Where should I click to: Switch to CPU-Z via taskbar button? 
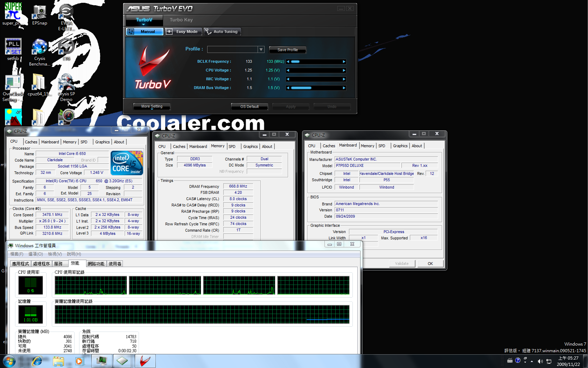coord(122,361)
